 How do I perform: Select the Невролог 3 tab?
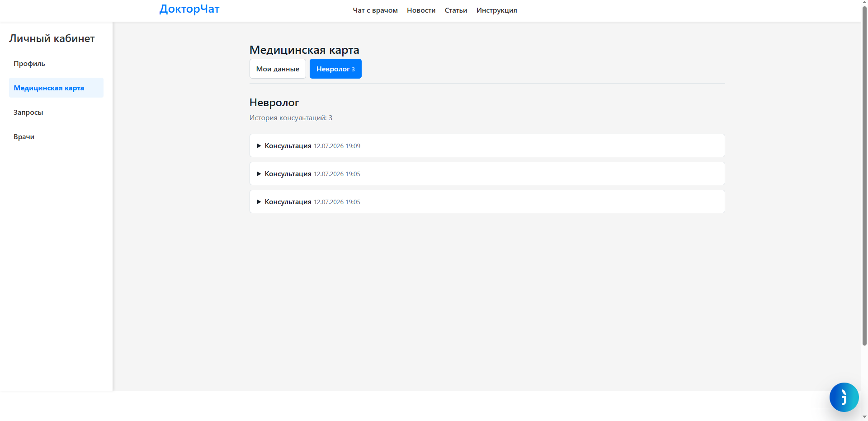(x=335, y=69)
